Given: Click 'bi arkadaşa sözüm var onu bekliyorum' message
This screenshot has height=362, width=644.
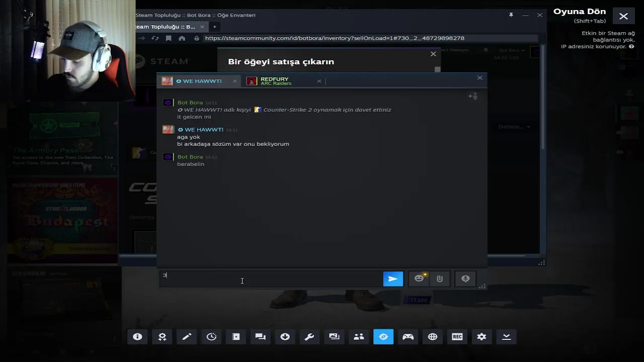Looking at the screenshot, I should [233, 144].
